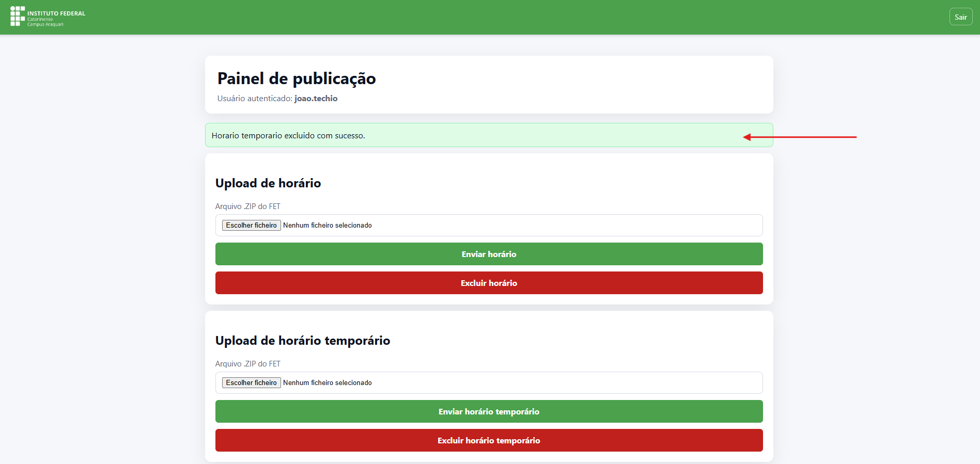Click the Arquivo .ZIP label in temporário section
The height and width of the screenshot is (464, 980).
248,364
